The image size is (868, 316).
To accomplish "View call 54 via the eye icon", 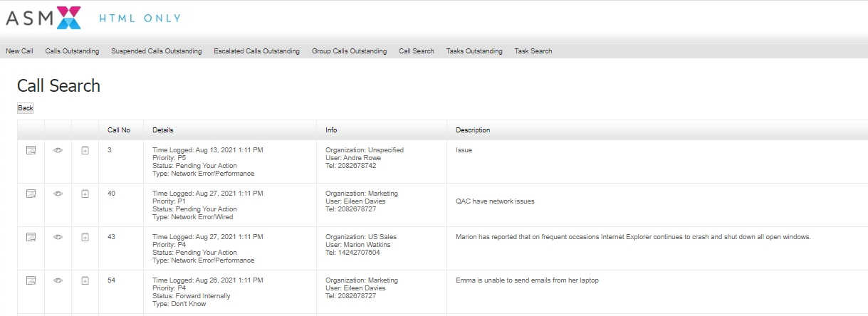I will (58, 280).
